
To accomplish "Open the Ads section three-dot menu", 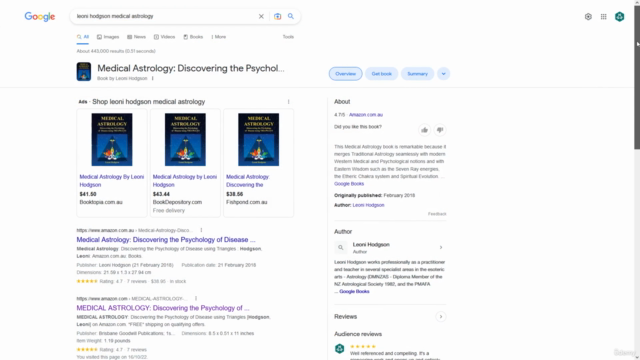I will tap(289, 102).
